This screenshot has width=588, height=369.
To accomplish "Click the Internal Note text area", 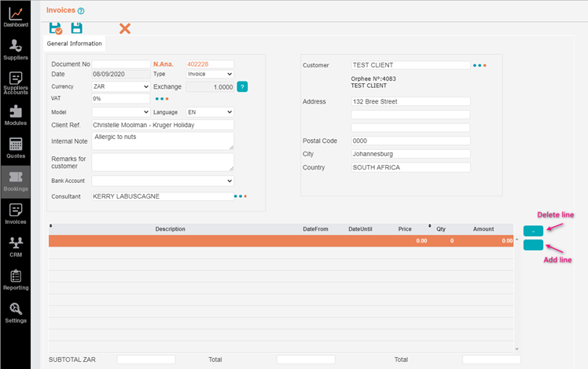I will tap(163, 141).
